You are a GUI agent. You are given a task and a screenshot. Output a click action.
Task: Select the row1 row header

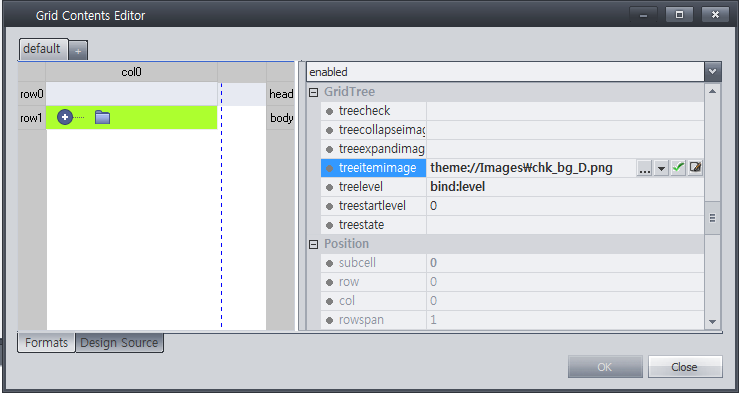coord(32,118)
